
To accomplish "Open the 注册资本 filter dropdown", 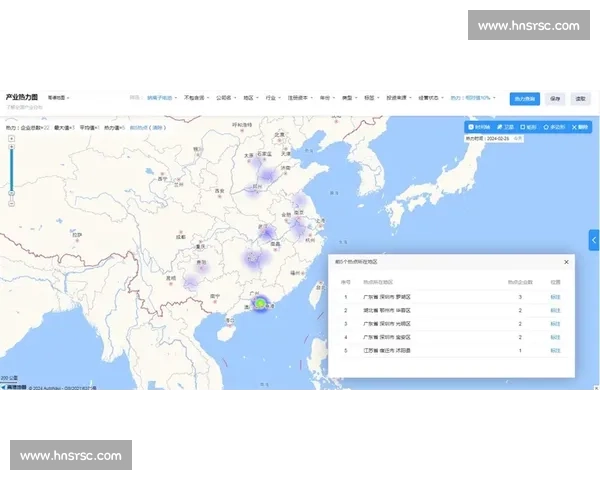I will click(x=300, y=98).
